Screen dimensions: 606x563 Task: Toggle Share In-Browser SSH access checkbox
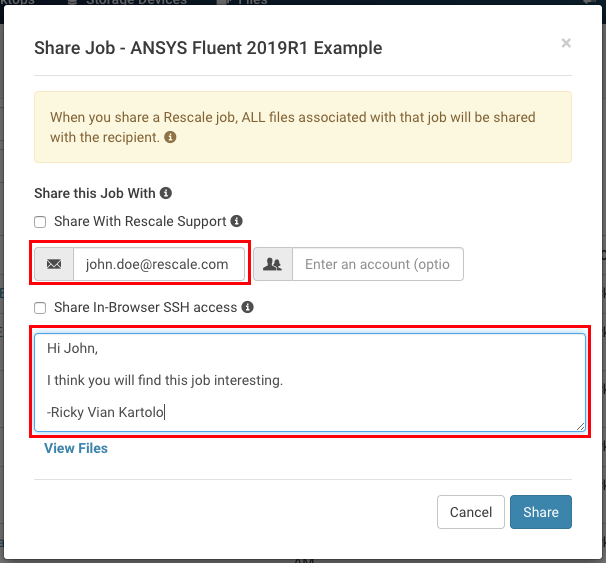coord(40,308)
